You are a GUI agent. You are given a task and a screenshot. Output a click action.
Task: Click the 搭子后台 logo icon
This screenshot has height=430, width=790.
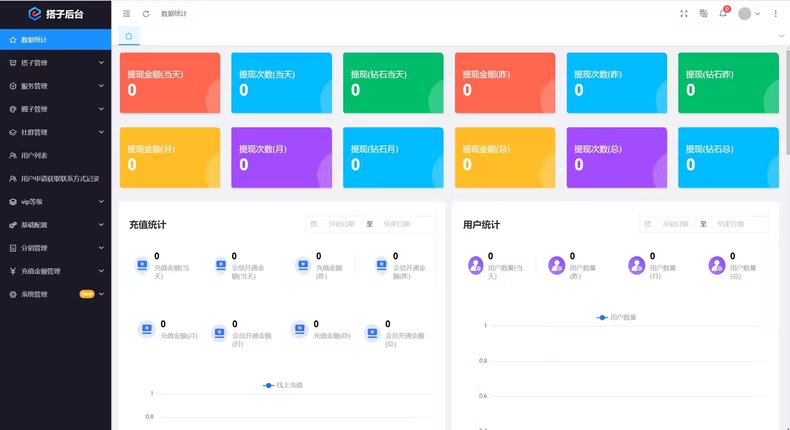(35, 14)
